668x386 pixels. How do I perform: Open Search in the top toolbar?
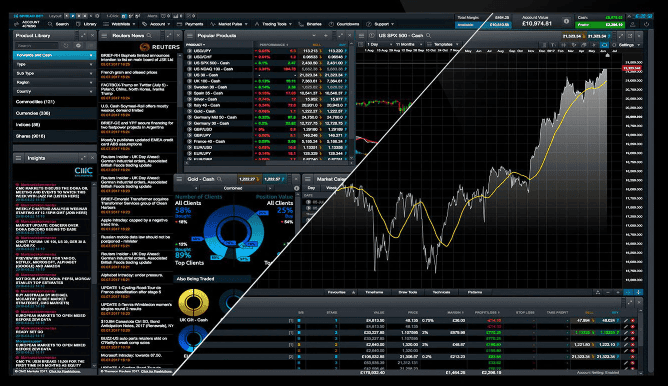pos(58,24)
